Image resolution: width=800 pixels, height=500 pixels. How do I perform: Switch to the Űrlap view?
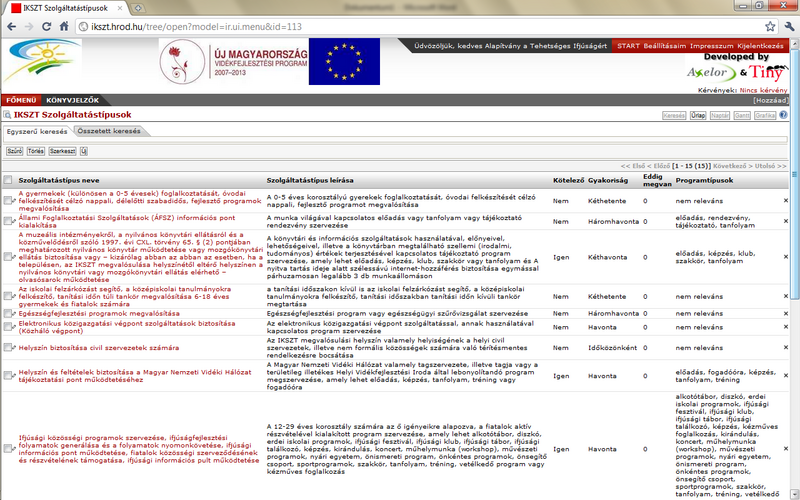pos(698,115)
